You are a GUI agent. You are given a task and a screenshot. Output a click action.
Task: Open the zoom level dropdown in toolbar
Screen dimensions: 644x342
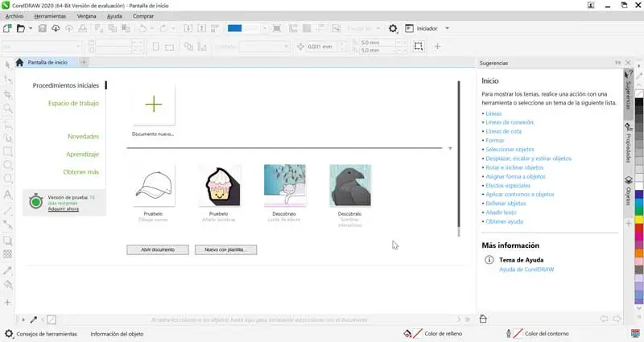[265, 28]
